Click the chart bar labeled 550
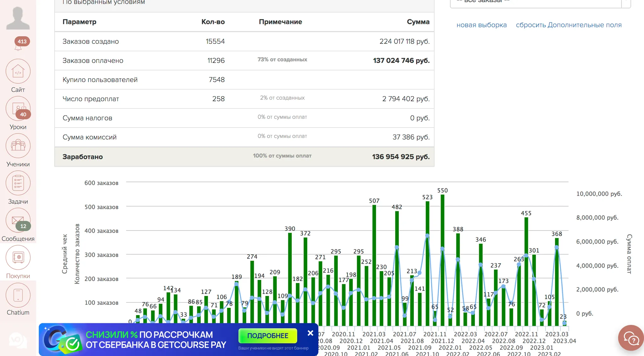The width and height of the screenshot is (644, 356). click(442, 260)
